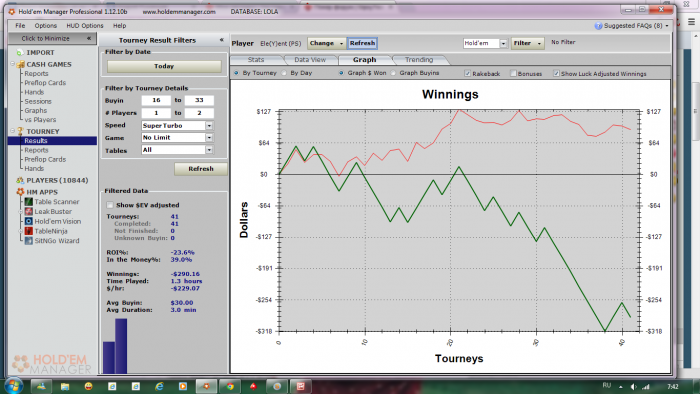
Task: Click the Suggested FAQs help icon
Action: [598, 26]
